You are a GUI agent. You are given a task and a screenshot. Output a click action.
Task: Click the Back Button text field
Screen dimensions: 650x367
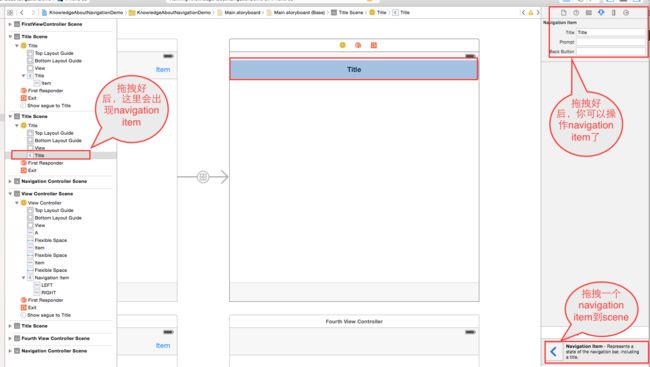tap(610, 51)
